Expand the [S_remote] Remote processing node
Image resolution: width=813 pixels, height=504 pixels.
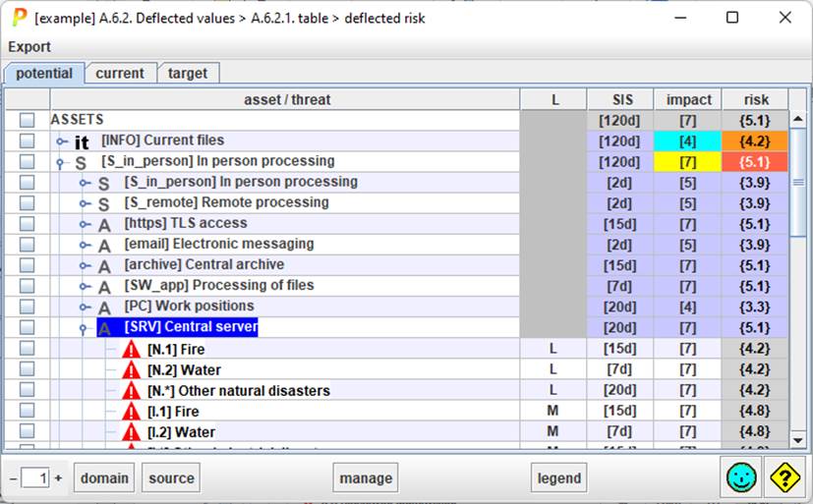[85, 203]
